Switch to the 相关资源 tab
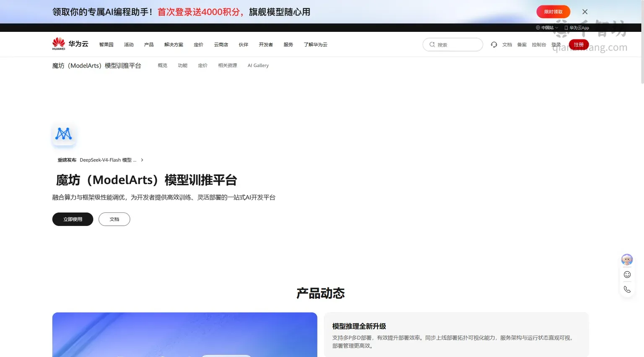Screen dimensions: 644x357 [x=228, y=65]
